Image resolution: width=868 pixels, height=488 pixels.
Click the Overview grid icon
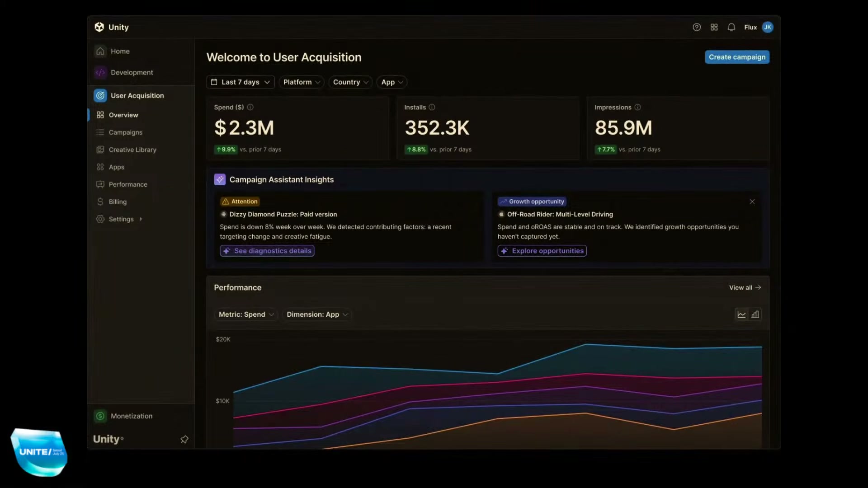click(x=100, y=115)
